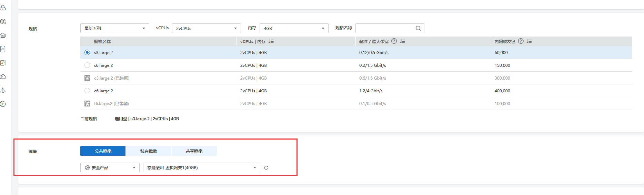Viewport: 644px width, 195px height.
Task: Sort by 内网收发包 column icon
Action: tap(529, 41)
